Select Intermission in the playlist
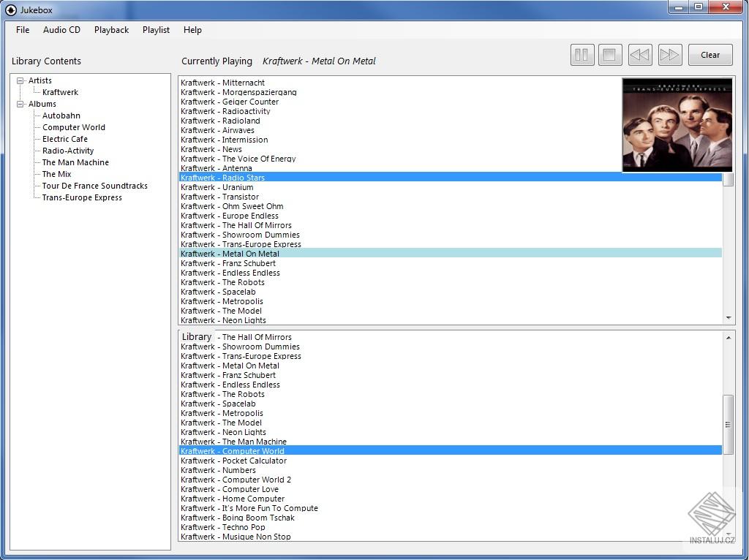This screenshot has width=749, height=560. (224, 140)
